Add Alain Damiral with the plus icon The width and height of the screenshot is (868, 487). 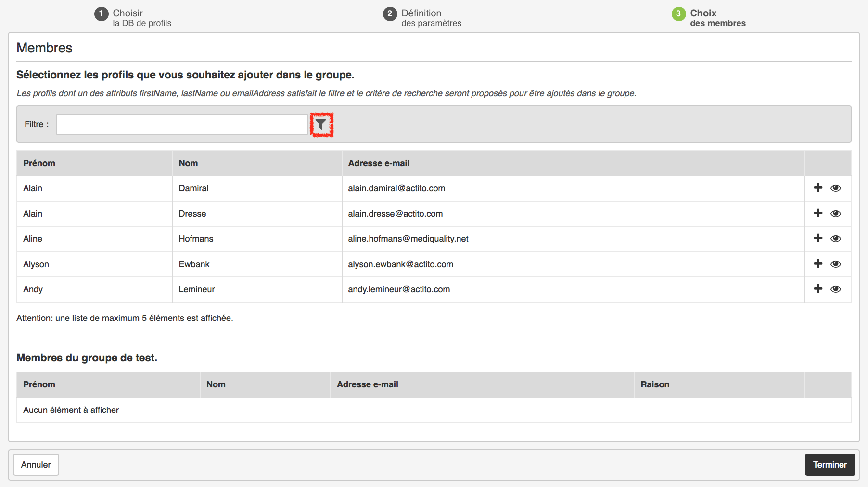(x=818, y=188)
